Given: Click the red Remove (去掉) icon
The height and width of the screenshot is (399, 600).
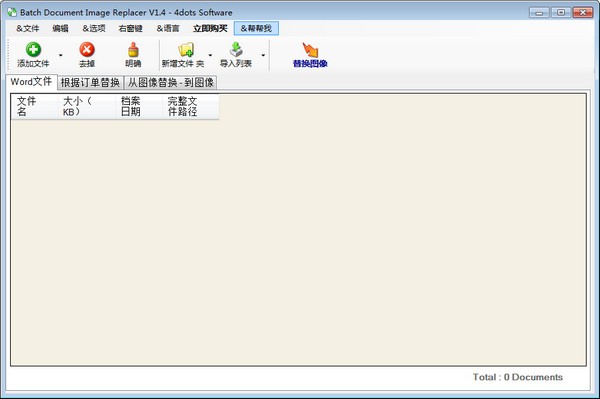Looking at the screenshot, I should tap(87, 49).
